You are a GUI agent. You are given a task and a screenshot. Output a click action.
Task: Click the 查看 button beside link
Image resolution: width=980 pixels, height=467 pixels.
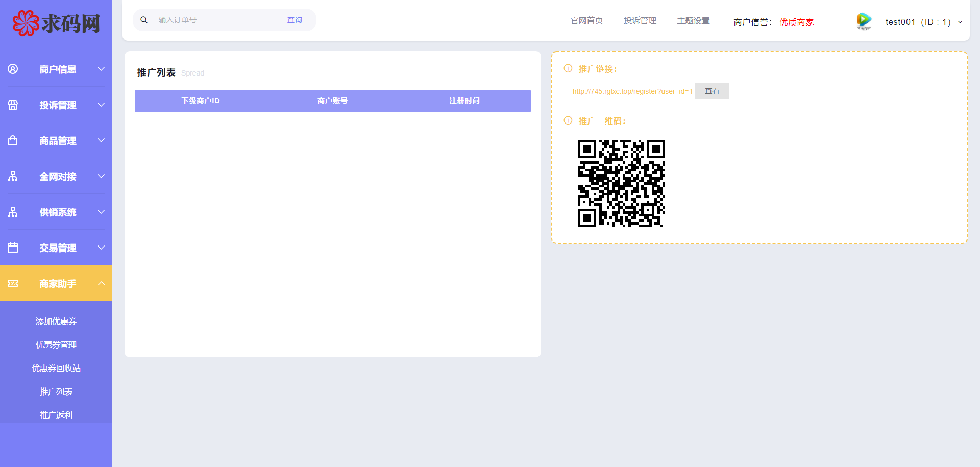(712, 91)
